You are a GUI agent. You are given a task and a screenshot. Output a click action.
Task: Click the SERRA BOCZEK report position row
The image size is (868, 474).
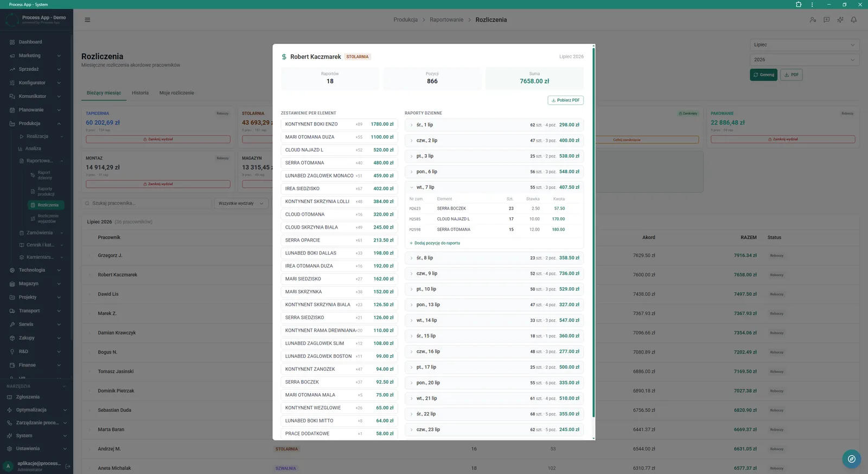(494, 208)
